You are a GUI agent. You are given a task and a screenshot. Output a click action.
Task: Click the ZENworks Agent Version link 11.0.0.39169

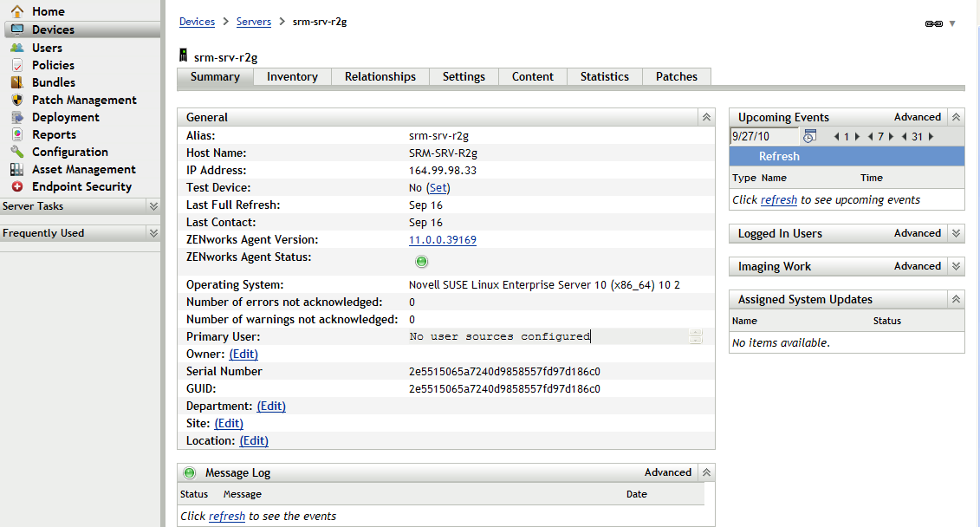click(442, 239)
